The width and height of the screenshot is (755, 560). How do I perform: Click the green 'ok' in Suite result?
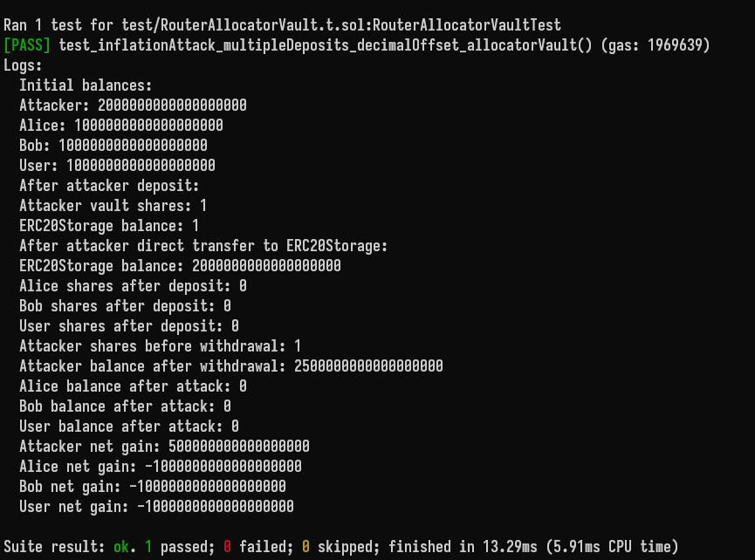(121, 547)
